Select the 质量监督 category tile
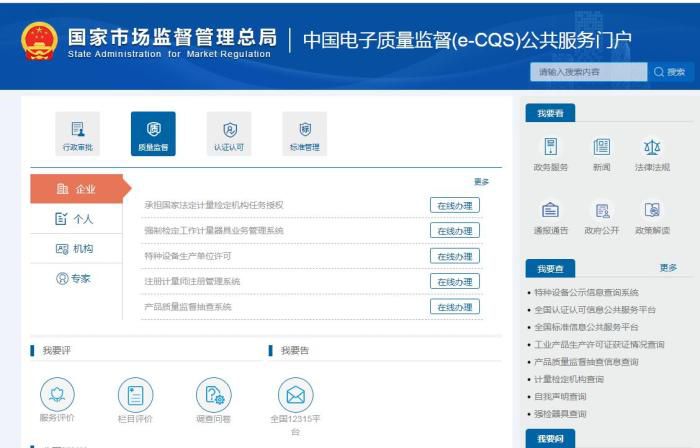The height and width of the screenshot is (448, 700). (153, 134)
